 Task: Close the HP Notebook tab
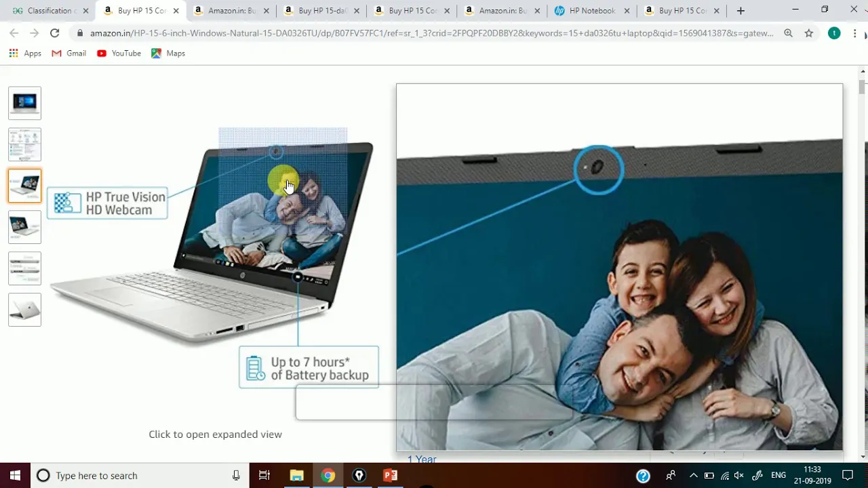coord(627,11)
